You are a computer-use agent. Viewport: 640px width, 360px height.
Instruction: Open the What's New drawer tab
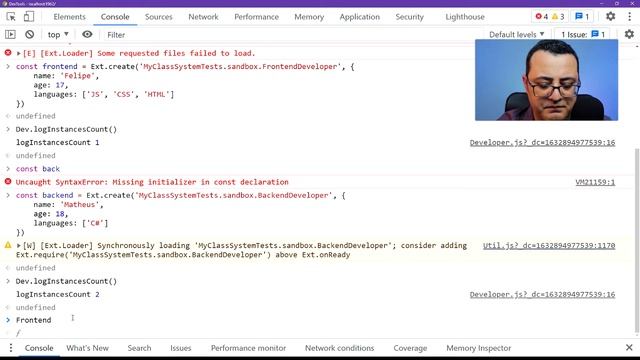point(87,348)
